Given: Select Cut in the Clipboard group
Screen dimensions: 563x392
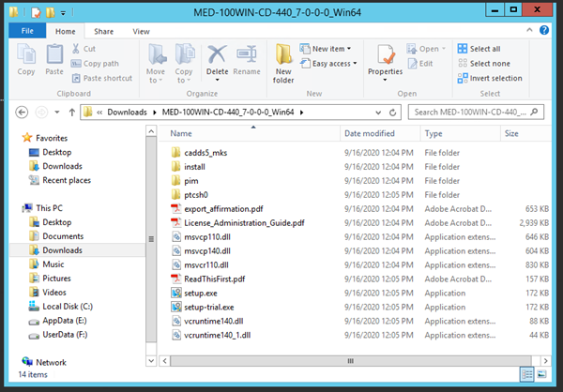Looking at the screenshot, I should tap(84, 49).
